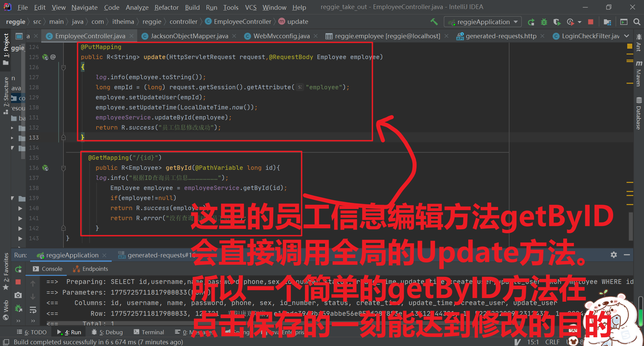644x346 pixels.
Task: Open the TODO tool window
Action: pos(32,332)
